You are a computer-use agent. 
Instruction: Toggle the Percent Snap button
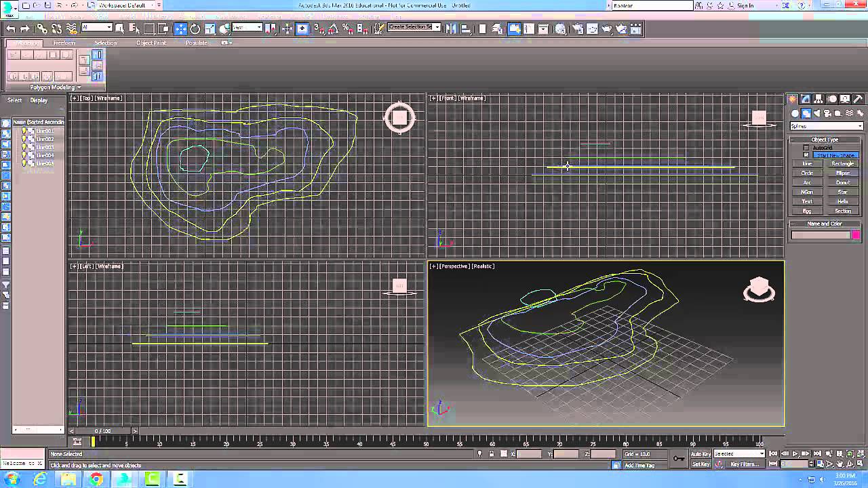(348, 28)
